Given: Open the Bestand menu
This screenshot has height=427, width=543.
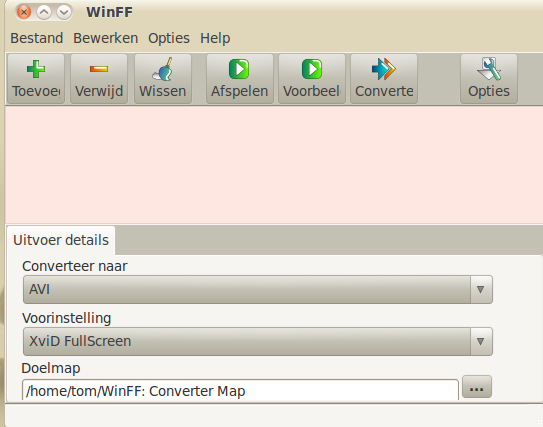Looking at the screenshot, I should pyautogui.click(x=37, y=38).
